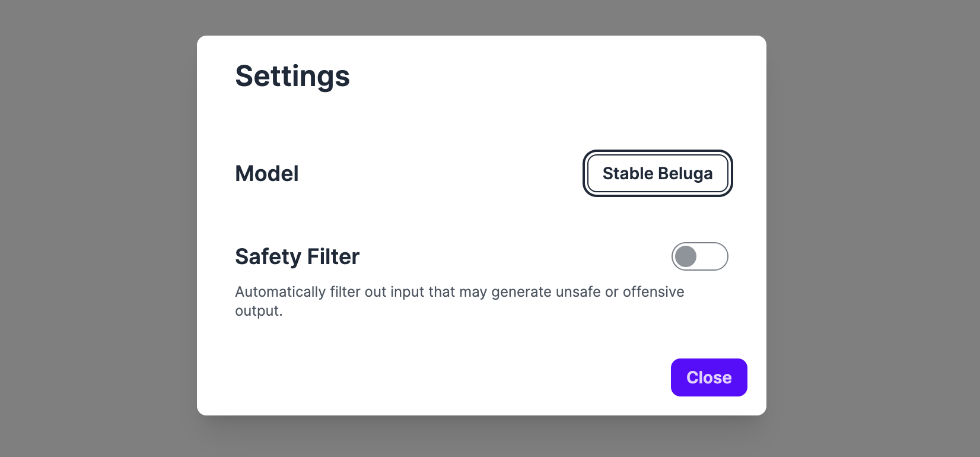Viewport: 980px width, 457px height.
Task: Click the Settings dialog heading
Action: tap(292, 76)
